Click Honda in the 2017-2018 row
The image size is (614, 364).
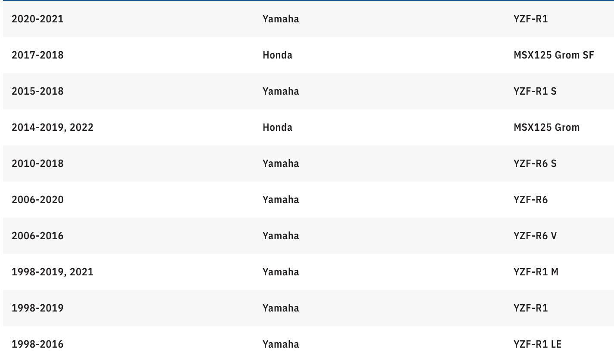[277, 55]
